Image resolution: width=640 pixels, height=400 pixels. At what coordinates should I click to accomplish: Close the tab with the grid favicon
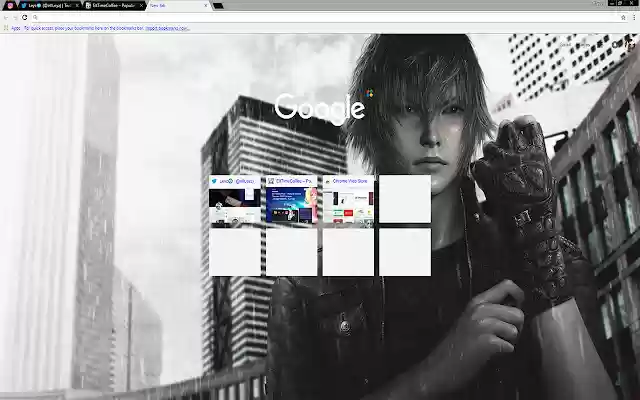pyautogui.click(x=142, y=6)
